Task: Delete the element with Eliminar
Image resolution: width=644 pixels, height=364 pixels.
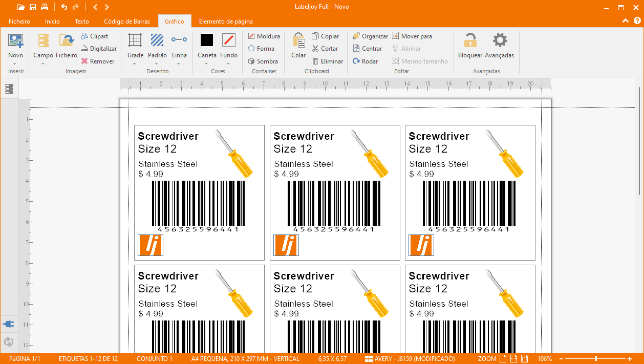Action: tap(327, 61)
